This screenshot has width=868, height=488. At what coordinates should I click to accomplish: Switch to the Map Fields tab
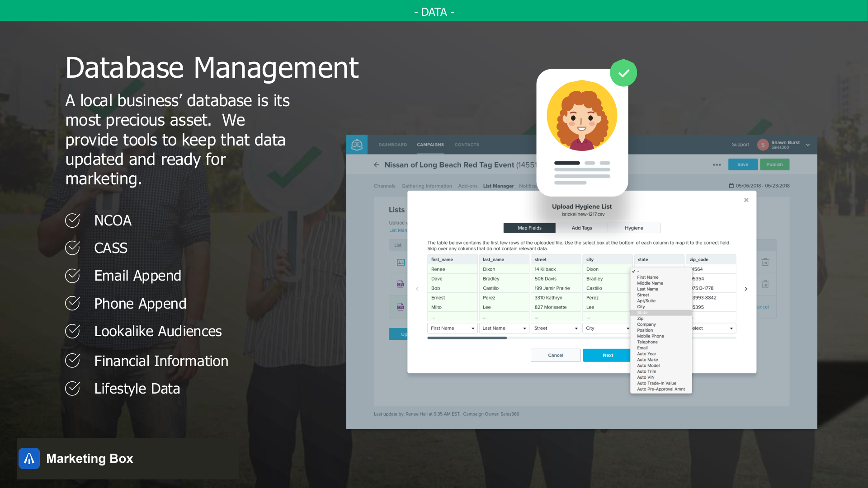coord(529,228)
